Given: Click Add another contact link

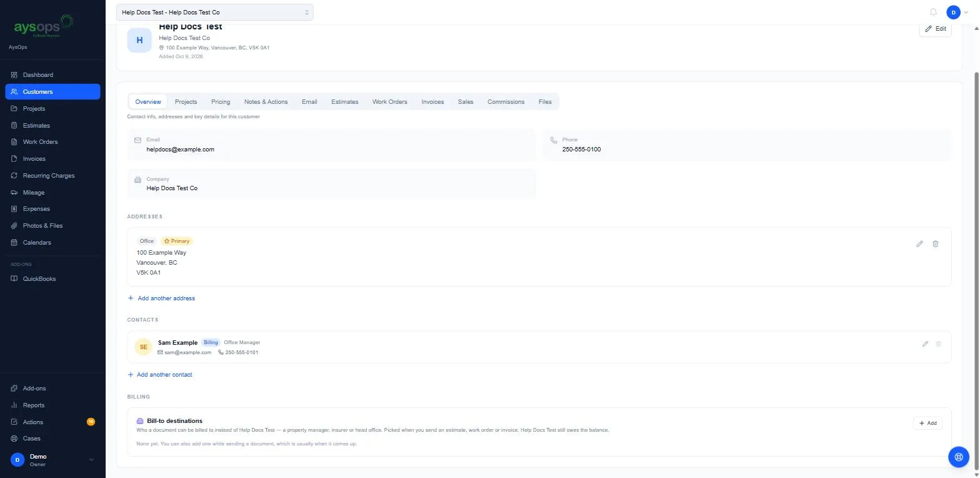Looking at the screenshot, I should 160,375.
